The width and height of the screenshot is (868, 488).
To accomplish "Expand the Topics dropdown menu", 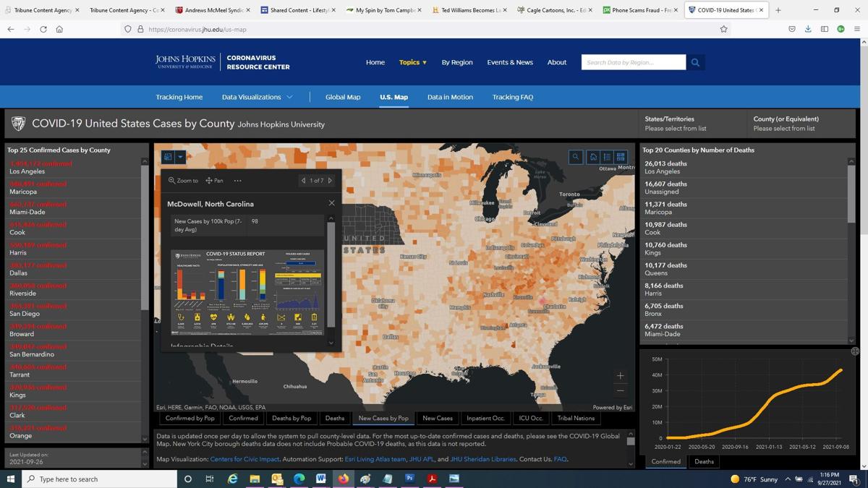I will point(412,62).
